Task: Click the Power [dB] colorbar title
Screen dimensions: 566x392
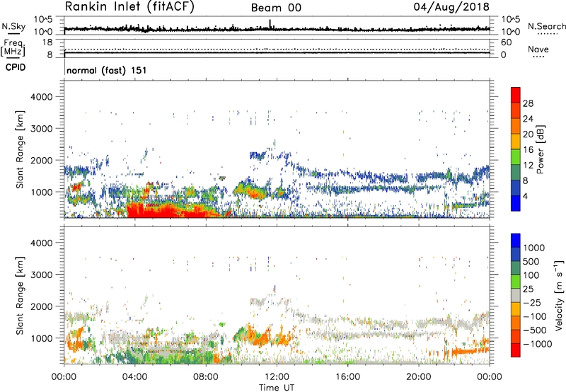Action: click(540, 149)
